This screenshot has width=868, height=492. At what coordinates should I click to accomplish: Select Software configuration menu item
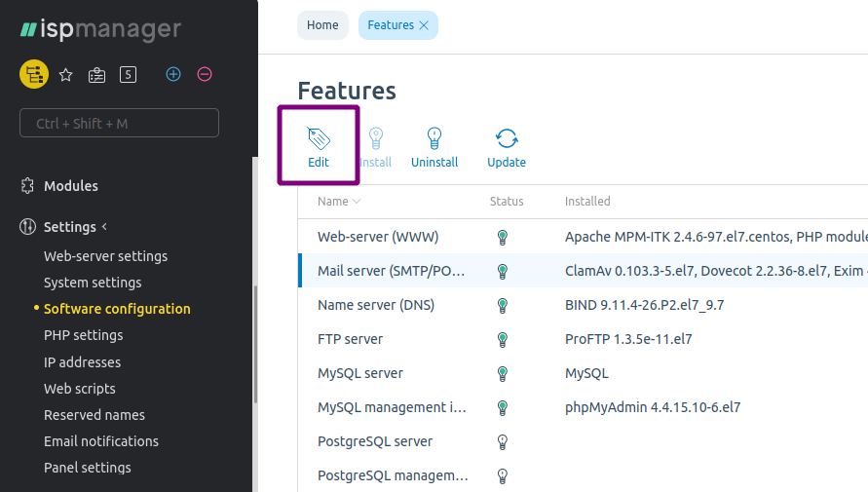tap(117, 309)
